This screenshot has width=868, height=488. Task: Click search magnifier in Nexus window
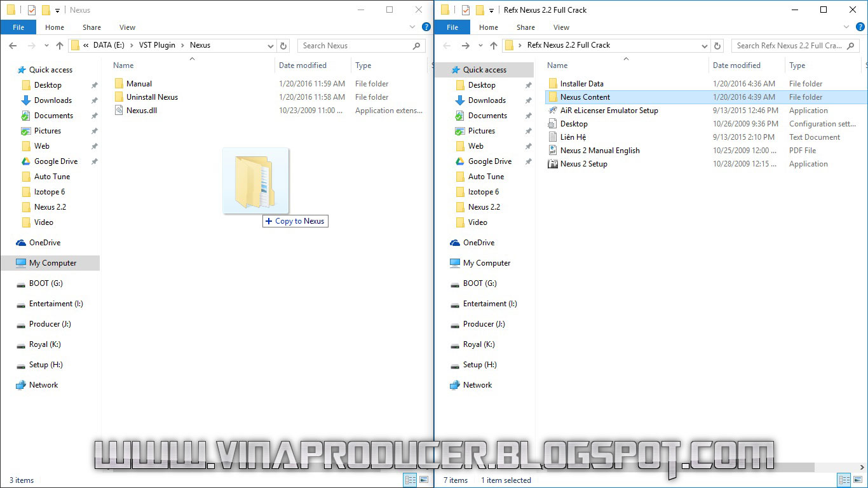pos(417,46)
